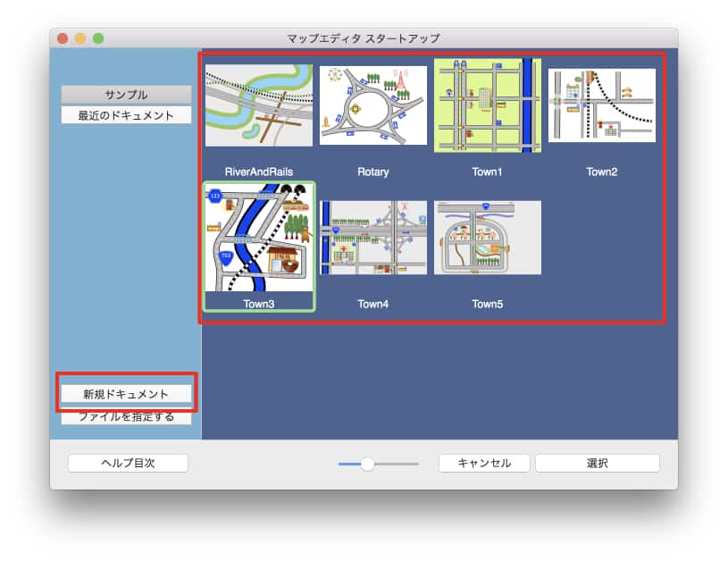Viewport: 728px width, 561px height.
Task: Click the highlighted Town3 map thumbnail
Action: [x=259, y=238]
